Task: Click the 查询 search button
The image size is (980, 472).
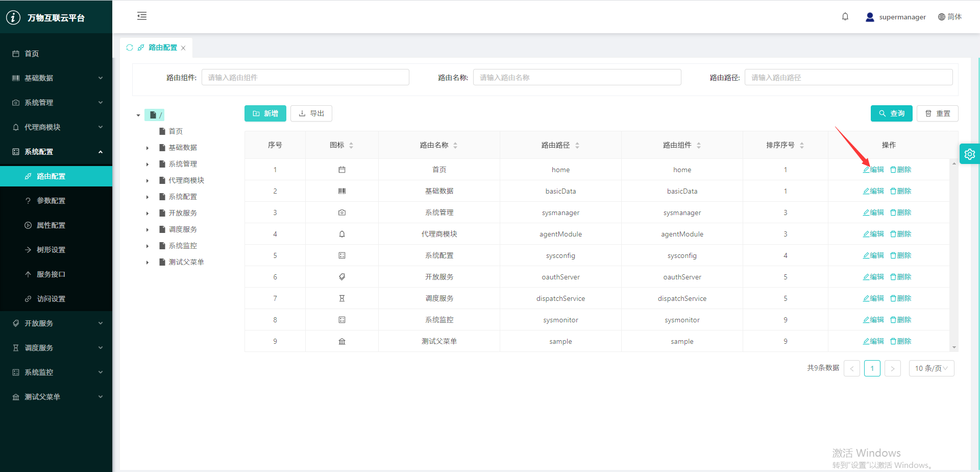Action: [x=892, y=113]
